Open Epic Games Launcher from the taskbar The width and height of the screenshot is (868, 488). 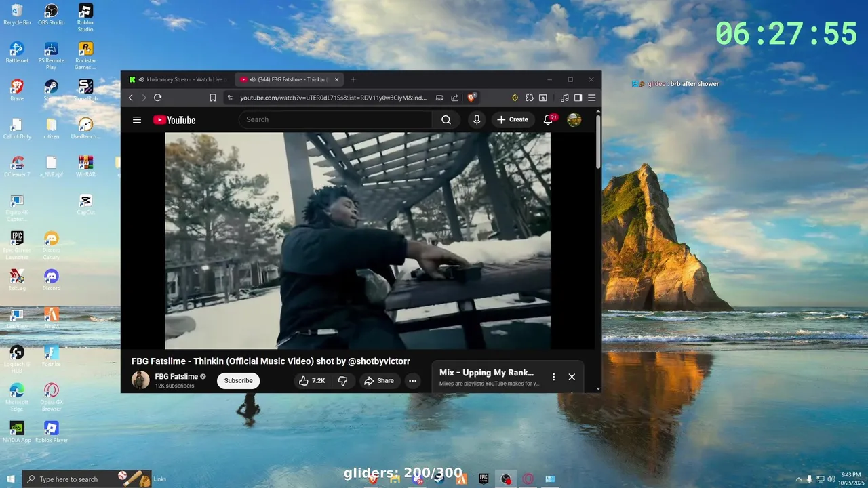click(484, 479)
